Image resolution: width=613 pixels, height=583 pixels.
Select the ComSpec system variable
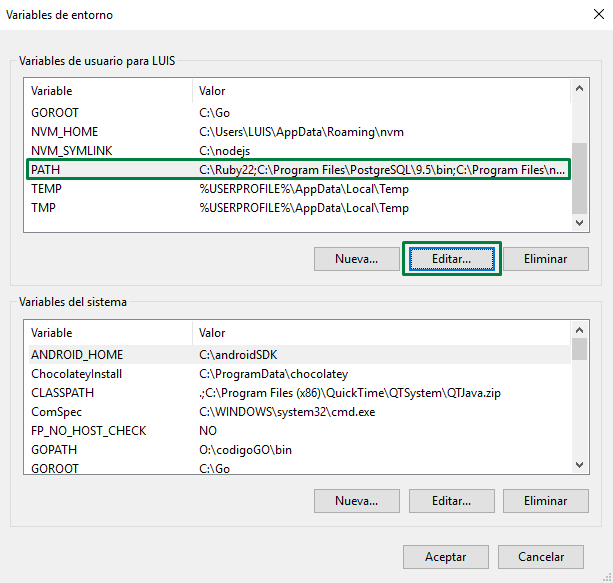tap(299, 412)
